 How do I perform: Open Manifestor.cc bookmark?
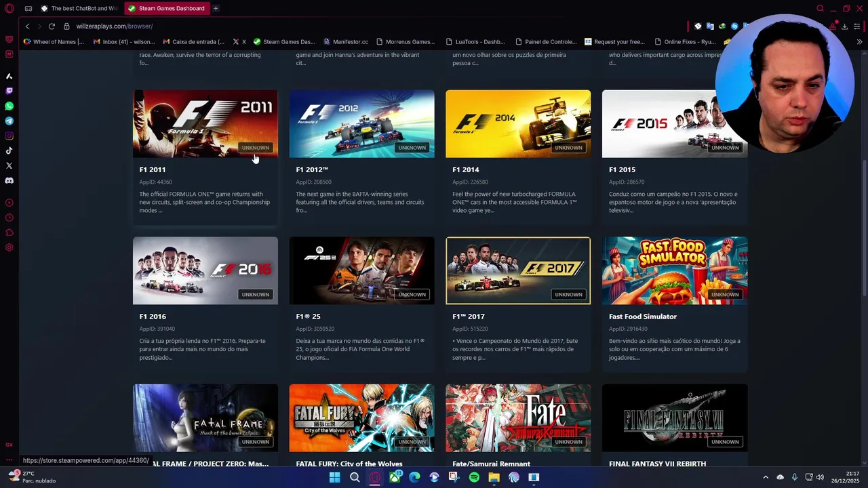click(x=346, y=41)
